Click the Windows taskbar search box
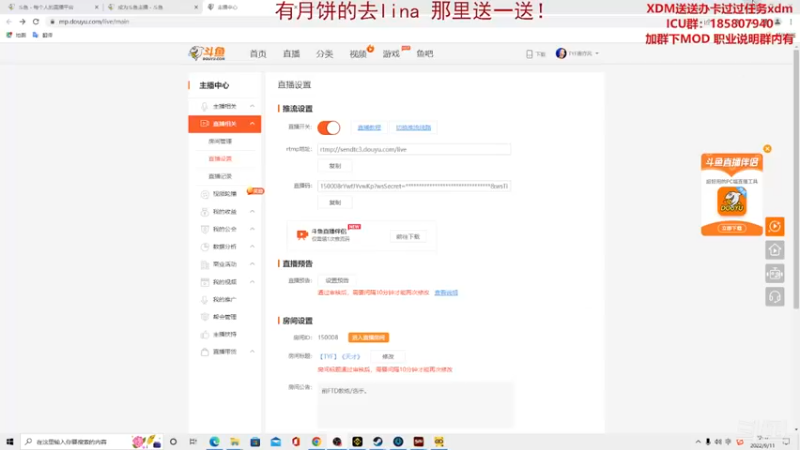800x450 pixels. click(92, 442)
